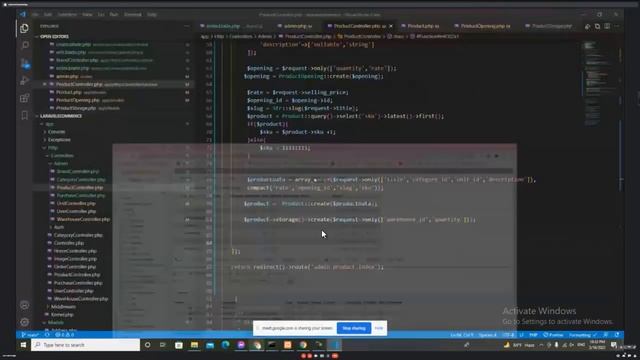Open the Bookmarks view icon

(x=24, y=116)
